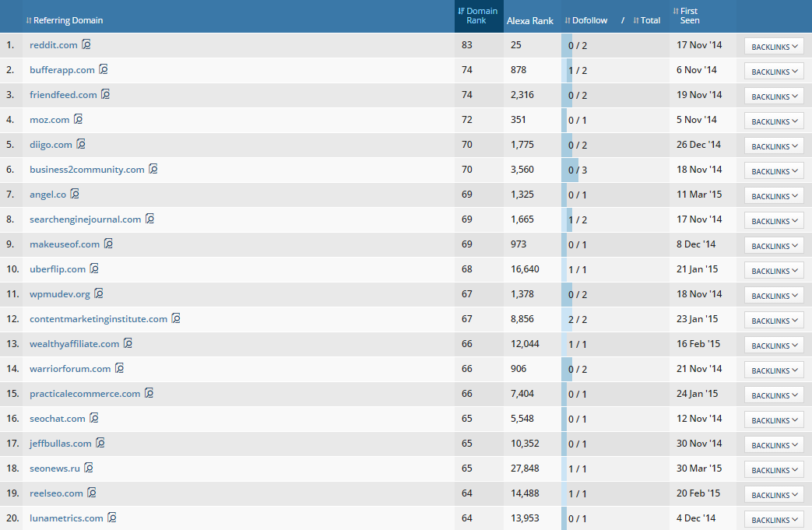The height and width of the screenshot is (530, 812).
Task: Open the search icon beside searchenginejournal.com
Action: (x=150, y=219)
